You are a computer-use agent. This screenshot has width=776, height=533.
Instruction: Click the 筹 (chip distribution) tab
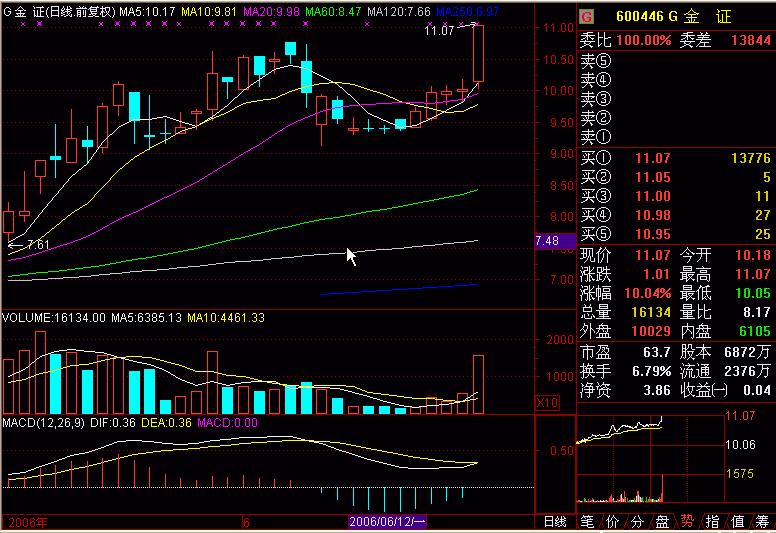pyautogui.click(x=762, y=521)
